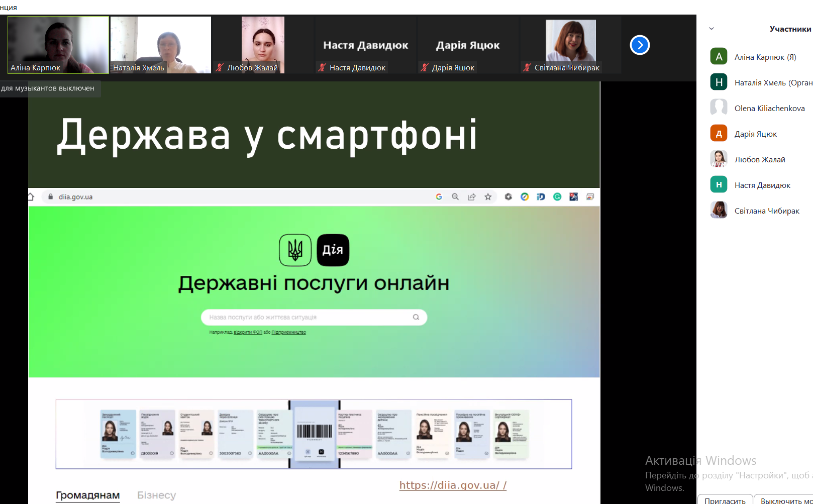Click muted mic icon on Настя Давидюк tile

click(x=322, y=67)
